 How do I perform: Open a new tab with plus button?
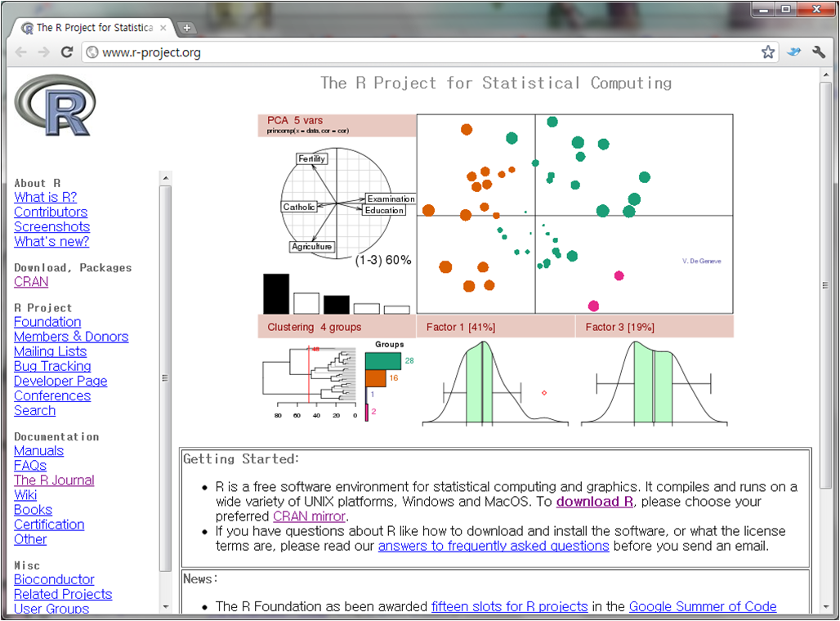(x=186, y=28)
